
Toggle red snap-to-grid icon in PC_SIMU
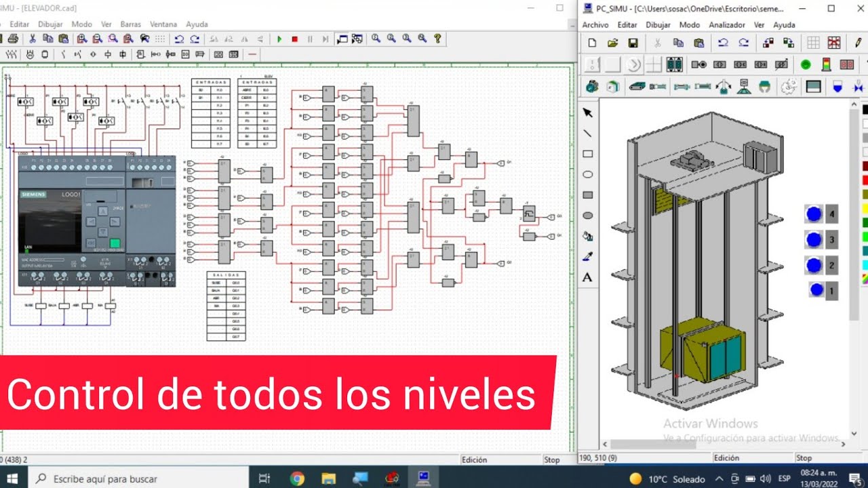(833, 43)
